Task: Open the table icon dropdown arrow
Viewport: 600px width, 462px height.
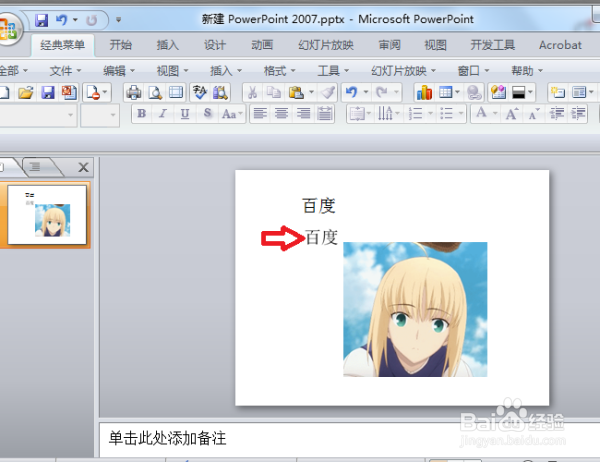Action: (x=457, y=92)
